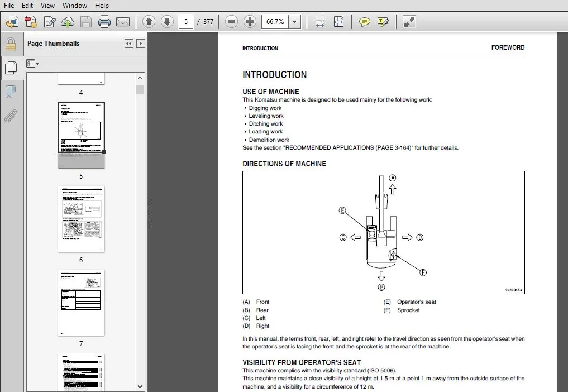The height and width of the screenshot is (392, 568).
Task: Expand the thumbnails panel with right arrow
Action: (x=141, y=44)
